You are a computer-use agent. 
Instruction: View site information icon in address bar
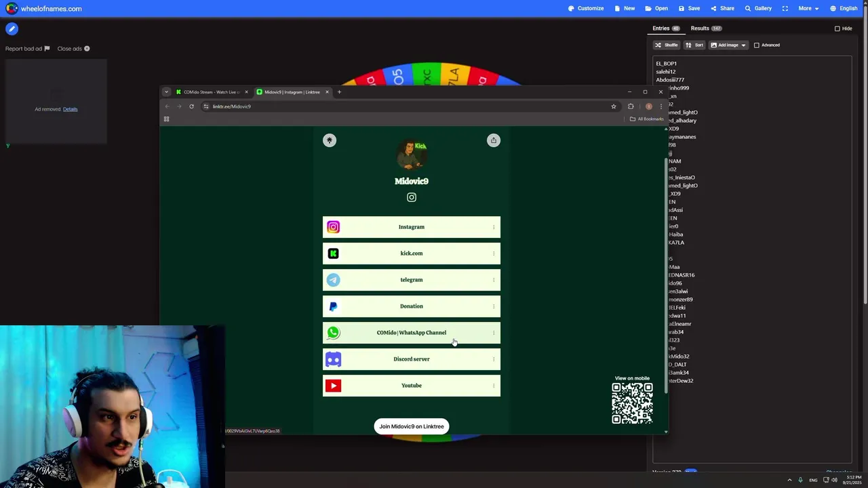(x=205, y=106)
